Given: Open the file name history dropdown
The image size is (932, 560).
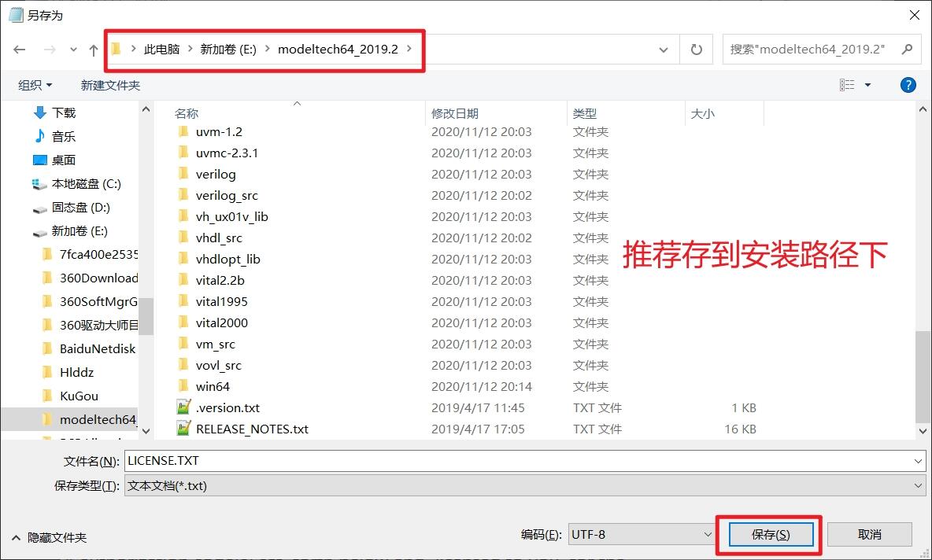Looking at the screenshot, I should point(918,461).
